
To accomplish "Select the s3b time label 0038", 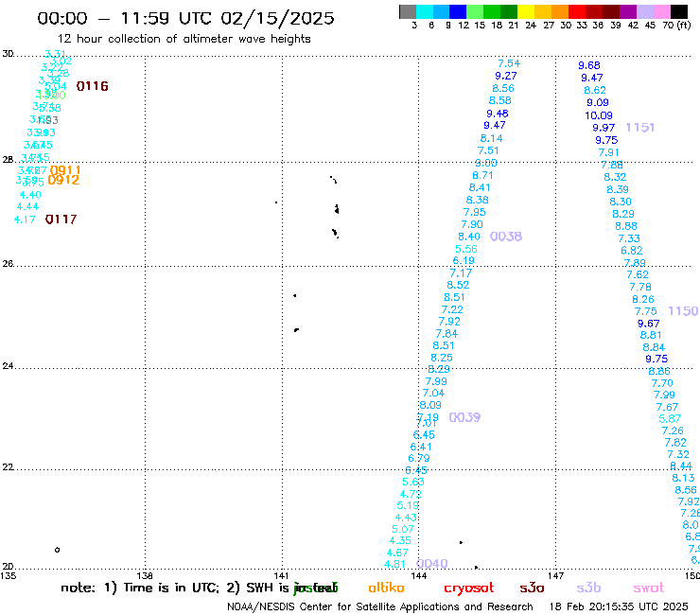I will (506, 237).
